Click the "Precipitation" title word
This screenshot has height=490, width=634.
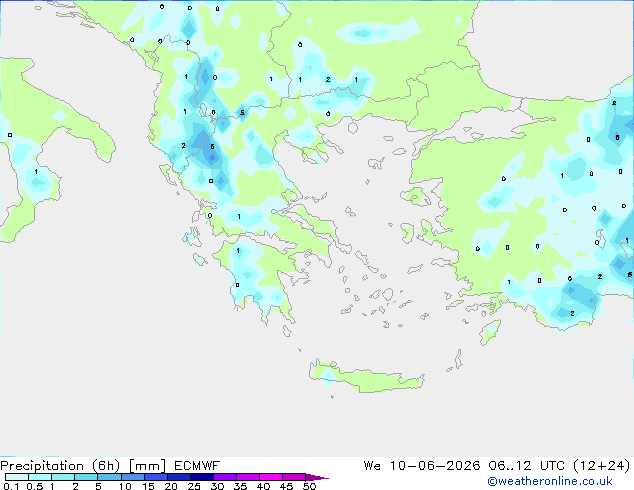point(42,466)
